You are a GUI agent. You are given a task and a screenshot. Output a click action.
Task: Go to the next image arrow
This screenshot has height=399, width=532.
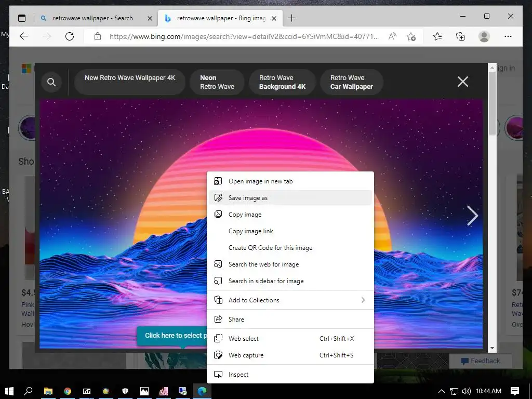point(472,216)
